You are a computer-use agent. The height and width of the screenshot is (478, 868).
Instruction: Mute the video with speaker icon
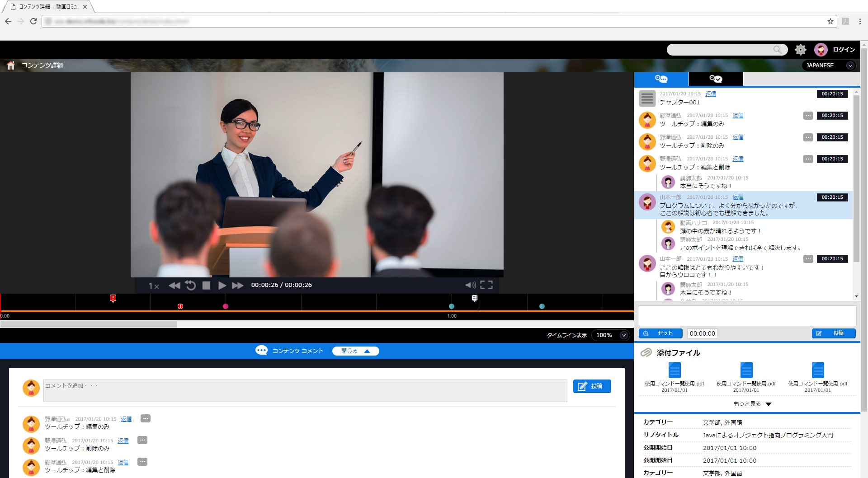click(x=470, y=285)
